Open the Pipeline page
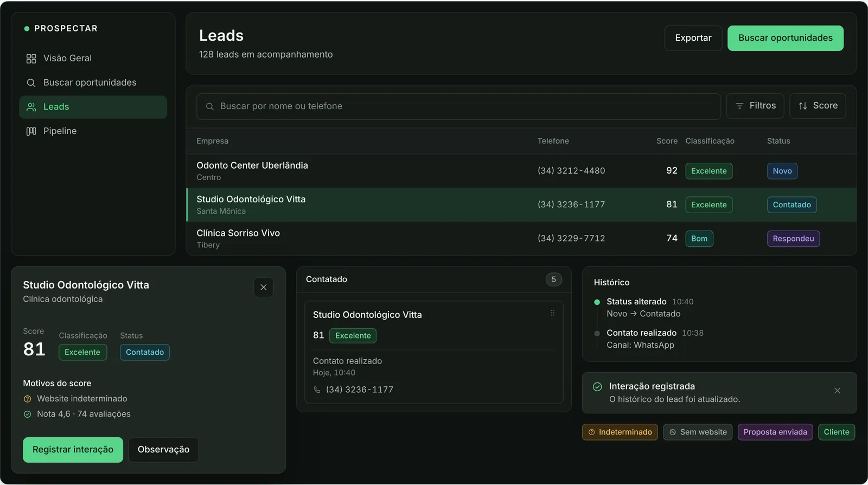This screenshot has width=868, height=485. pyautogui.click(x=93, y=131)
